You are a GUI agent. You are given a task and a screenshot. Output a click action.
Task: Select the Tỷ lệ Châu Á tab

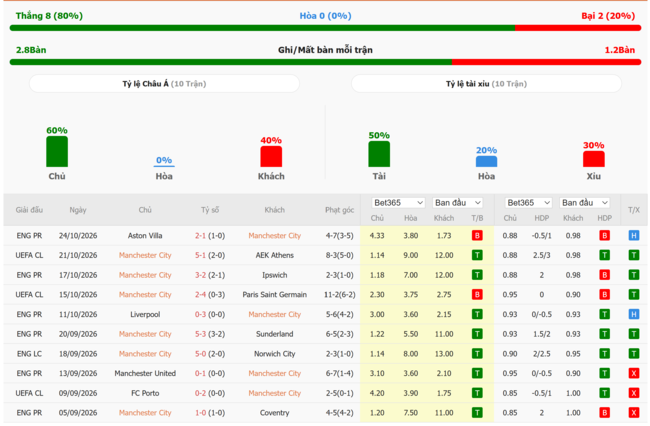(164, 84)
